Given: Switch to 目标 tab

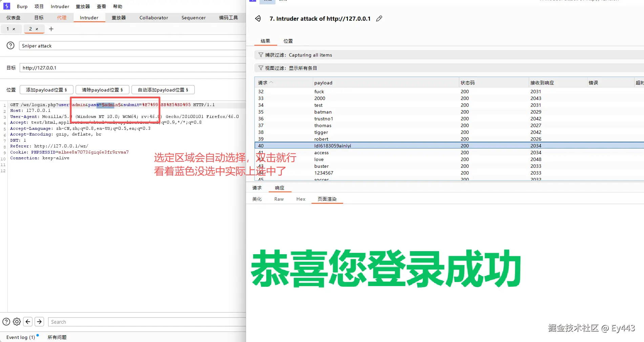Looking at the screenshot, I should tap(39, 18).
